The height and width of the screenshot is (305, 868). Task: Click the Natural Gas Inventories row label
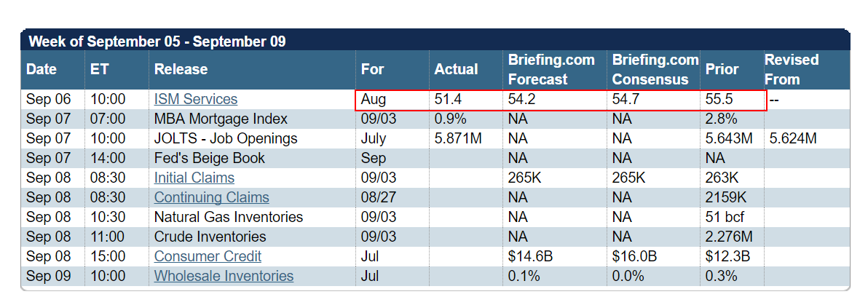[228, 218]
